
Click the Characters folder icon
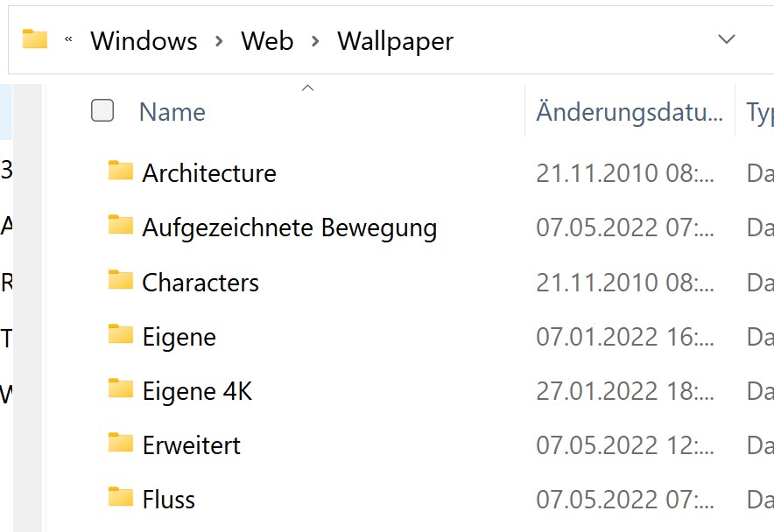pos(121,280)
